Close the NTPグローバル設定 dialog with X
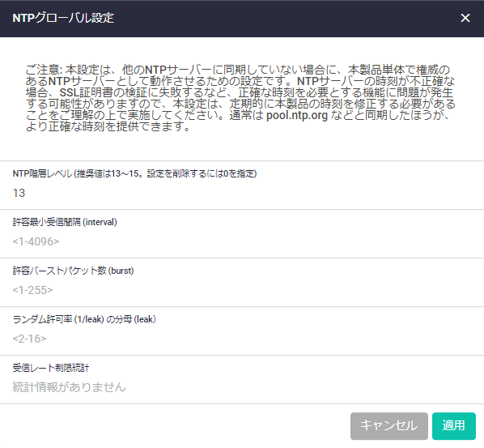The image size is (484, 448). [x=465, y=18]
